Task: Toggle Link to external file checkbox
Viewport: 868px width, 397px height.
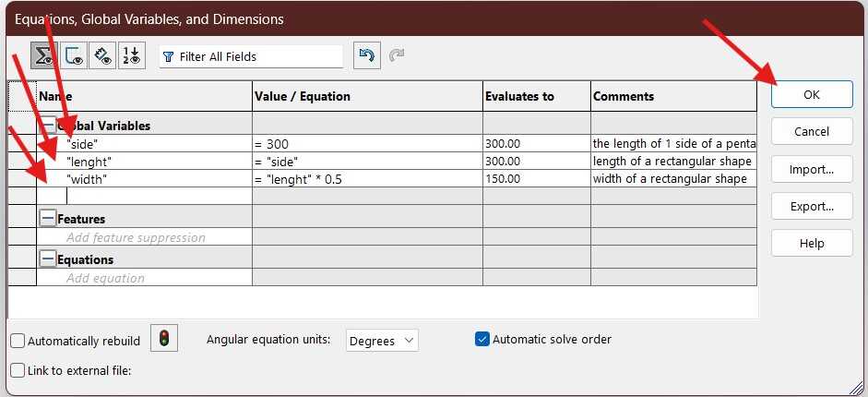Action: click(18, 370)
